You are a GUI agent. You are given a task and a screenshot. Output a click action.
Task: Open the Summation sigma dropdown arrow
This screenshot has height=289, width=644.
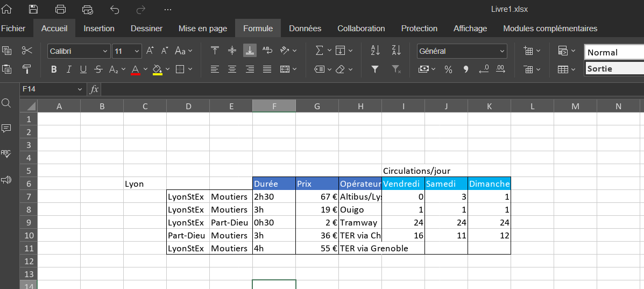(x=329, y=51)
